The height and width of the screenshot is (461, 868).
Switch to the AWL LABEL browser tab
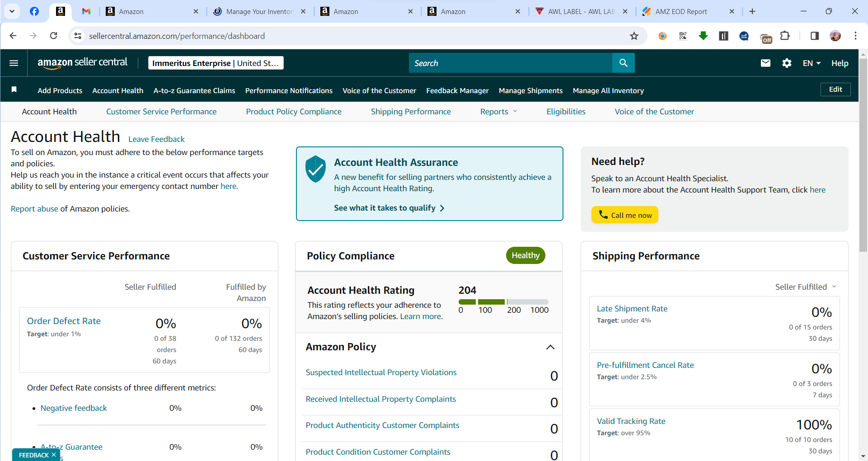581,11
